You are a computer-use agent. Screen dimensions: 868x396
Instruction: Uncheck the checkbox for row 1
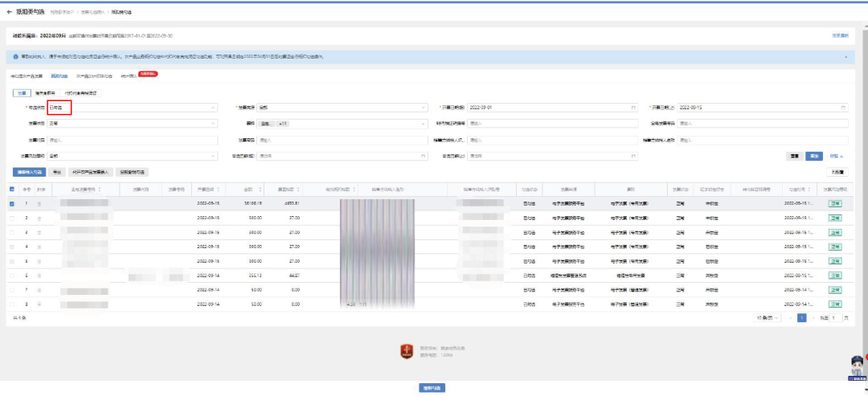(12, 204)
